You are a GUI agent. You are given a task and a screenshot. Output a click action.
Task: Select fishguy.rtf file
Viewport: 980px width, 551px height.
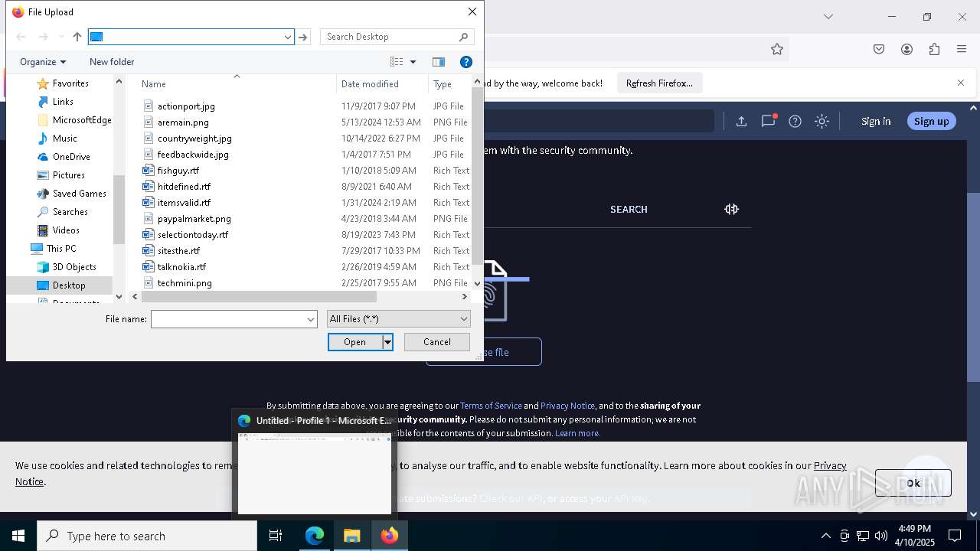point(178,171)
